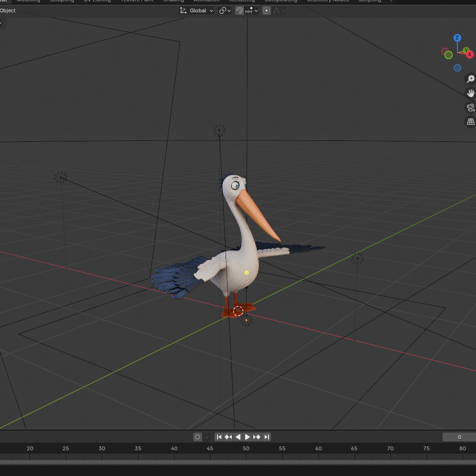This screenshot has height=476, width=476.
Task: Click the hollow red negative X circle on the gizmo
Action: tap(445, 51)
